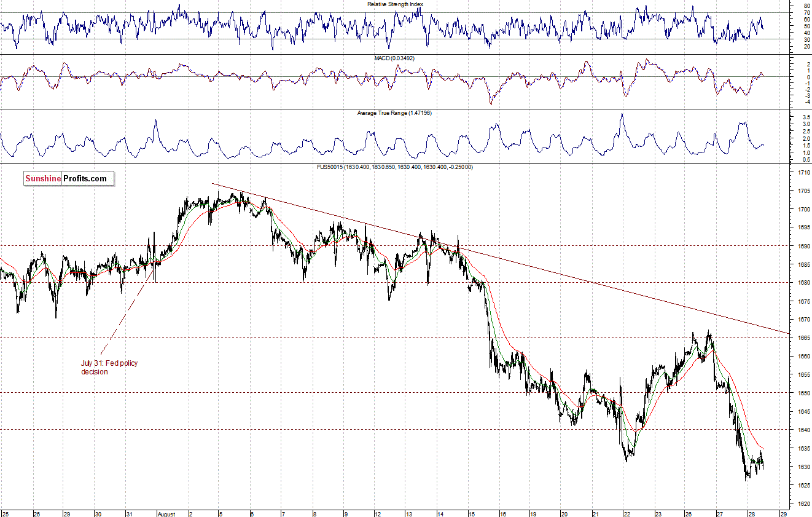Click the 'August' label on the date axis
Viewport: 812px width, 517px height.
[x=168, y=513]
